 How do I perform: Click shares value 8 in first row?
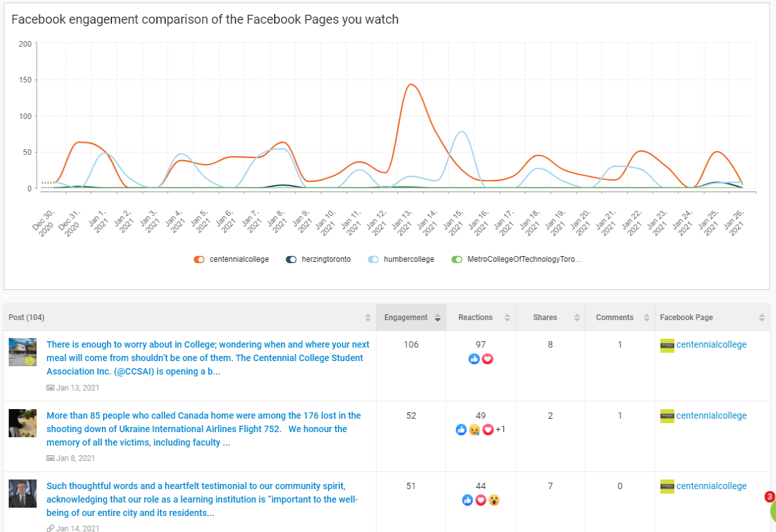(551, 344)
